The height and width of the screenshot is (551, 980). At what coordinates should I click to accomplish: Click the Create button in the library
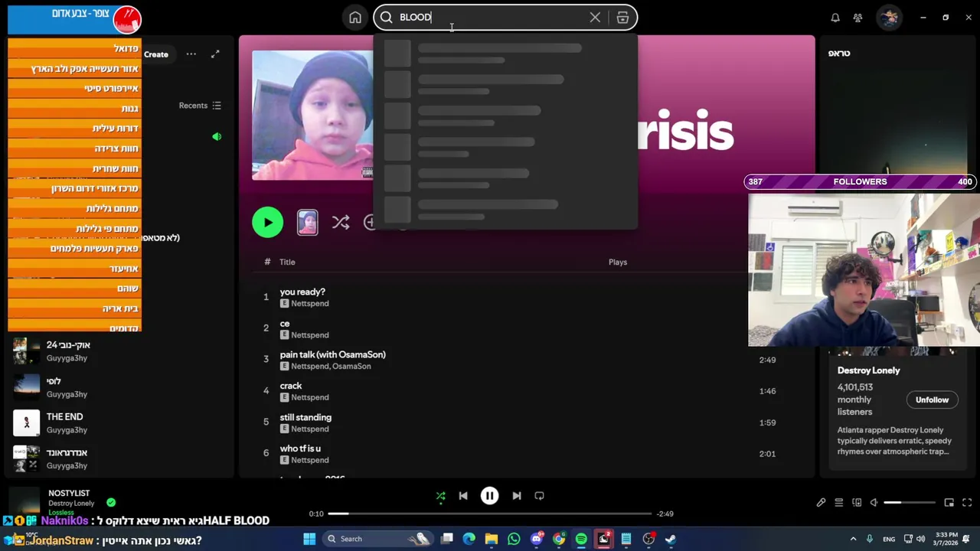pyautogui.click(x=156, y=54)
